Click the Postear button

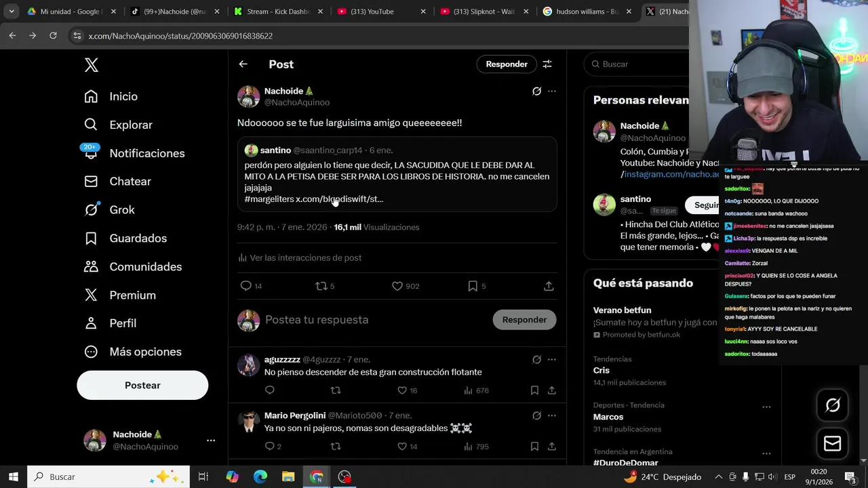tap(142, 385)
